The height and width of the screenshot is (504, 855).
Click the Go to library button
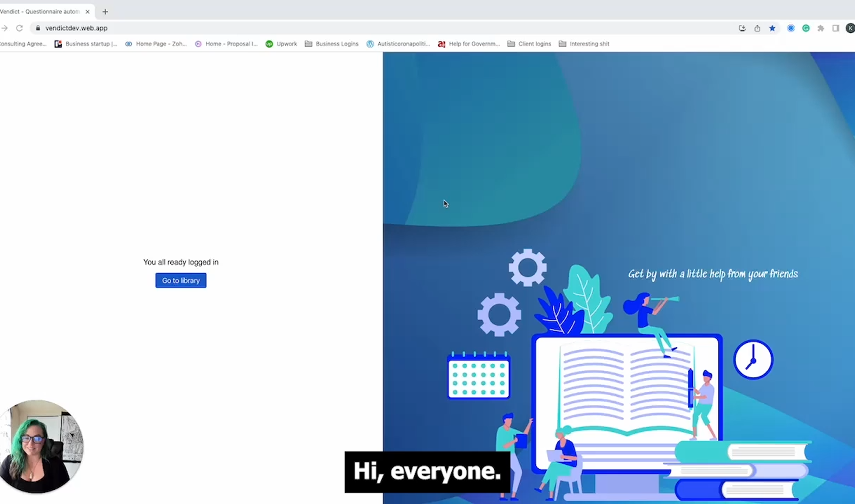pyautogui.click(x=180, y=280)
